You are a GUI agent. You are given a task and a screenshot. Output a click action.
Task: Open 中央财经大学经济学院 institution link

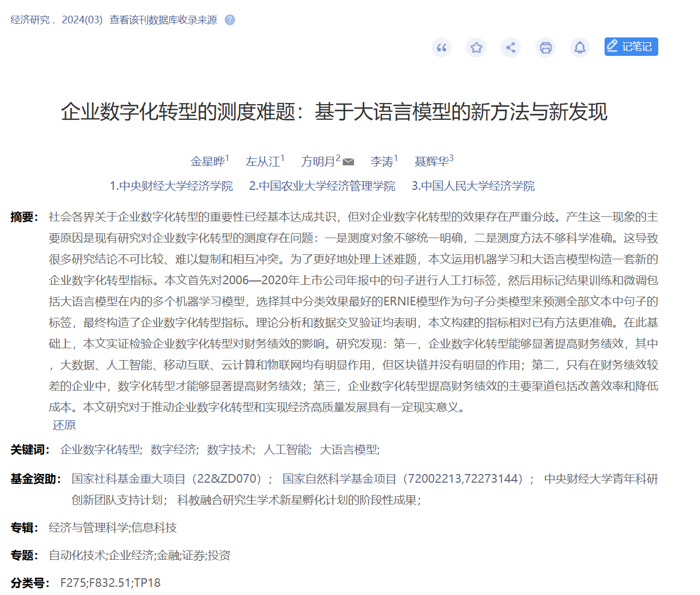(171, 186)
